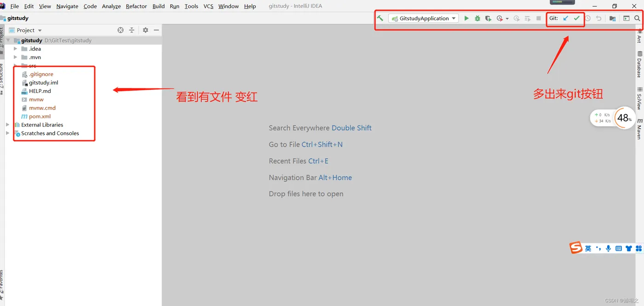Click the Git Update Project blue arrow
644x306 pixels.
[566, 18]
